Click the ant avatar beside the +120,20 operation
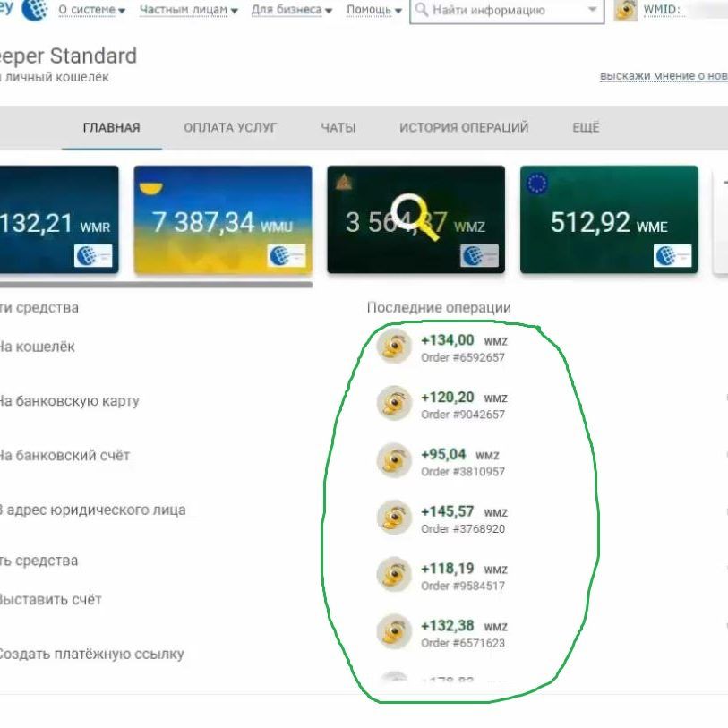Viewport: 728px width, 728px height. click(x=394, y=403)
